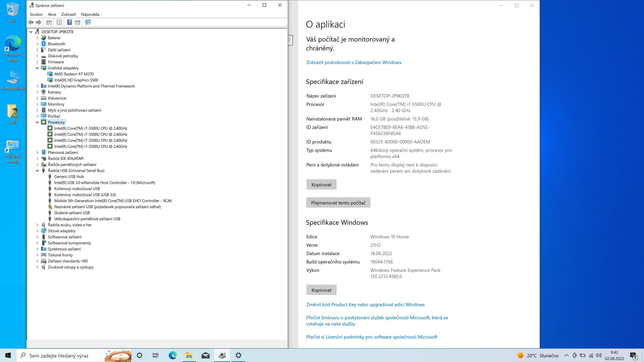This screenshot has width=644, height=362.
Task: Select the AMD Radeon R7 M270 adapter
Action: coord(74,74)
